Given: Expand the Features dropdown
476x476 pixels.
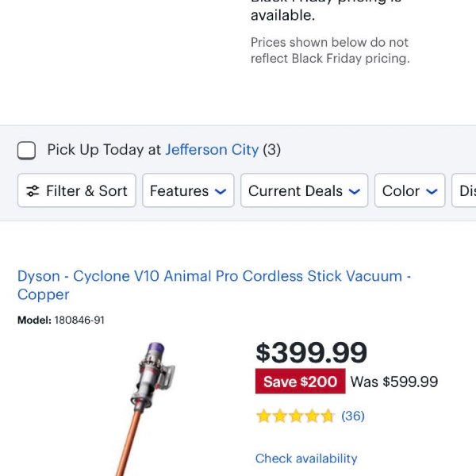Looking at the screenshot, I should point(188,190).
